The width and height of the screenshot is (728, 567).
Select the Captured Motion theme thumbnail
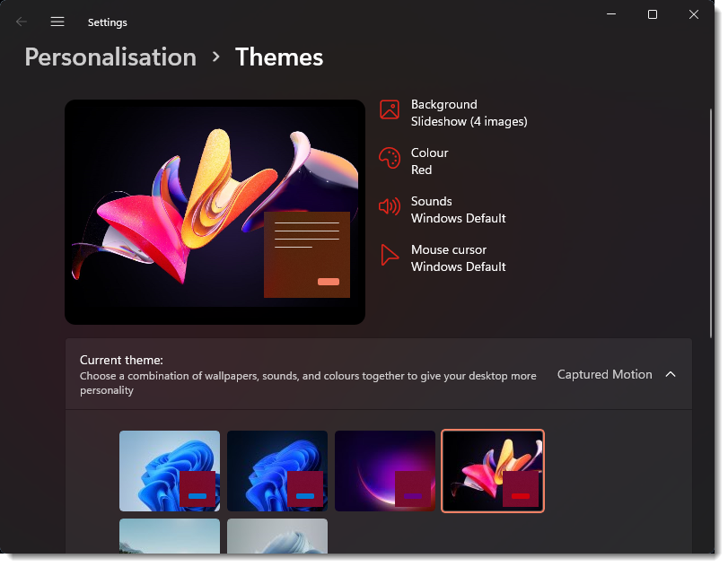[x=492, y=471]
